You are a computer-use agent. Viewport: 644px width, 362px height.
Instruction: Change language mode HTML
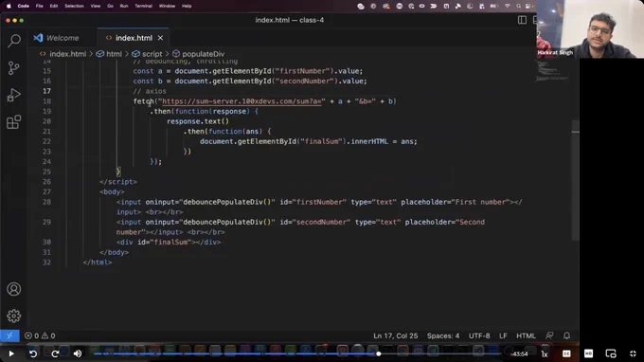click(526, 335)
